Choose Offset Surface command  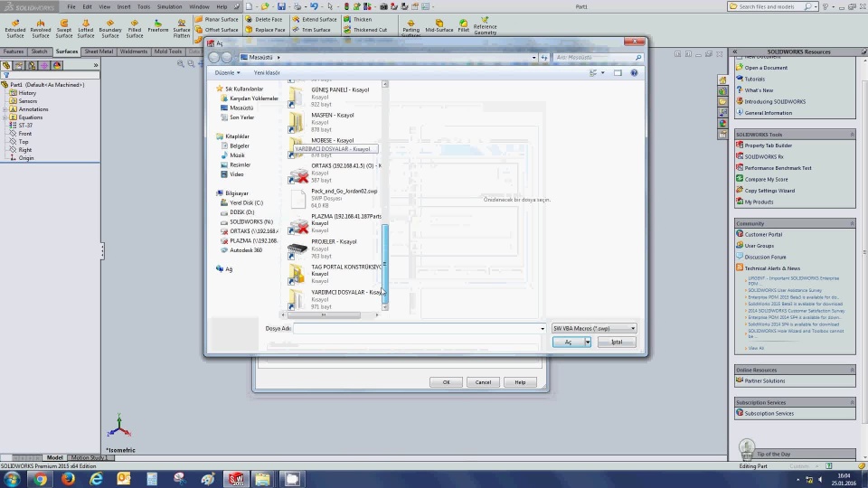[216, 30]
